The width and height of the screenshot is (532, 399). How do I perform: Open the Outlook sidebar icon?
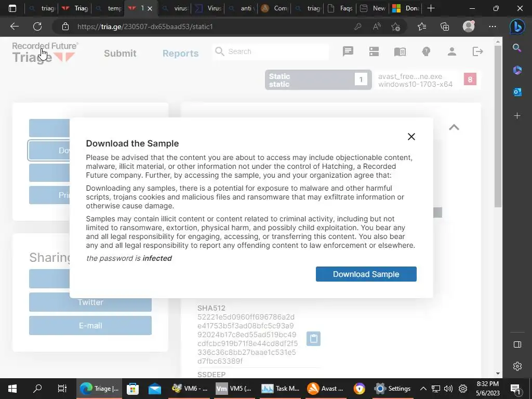pos(517,92)
